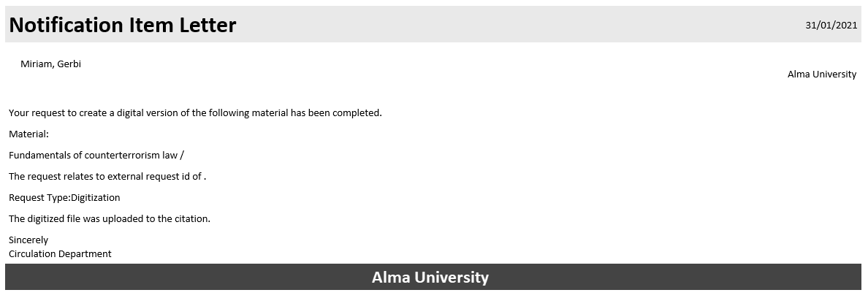This screenshot has height=298, width=868.
Task: Click Alma University text below the date
Action: coord(821,74)
